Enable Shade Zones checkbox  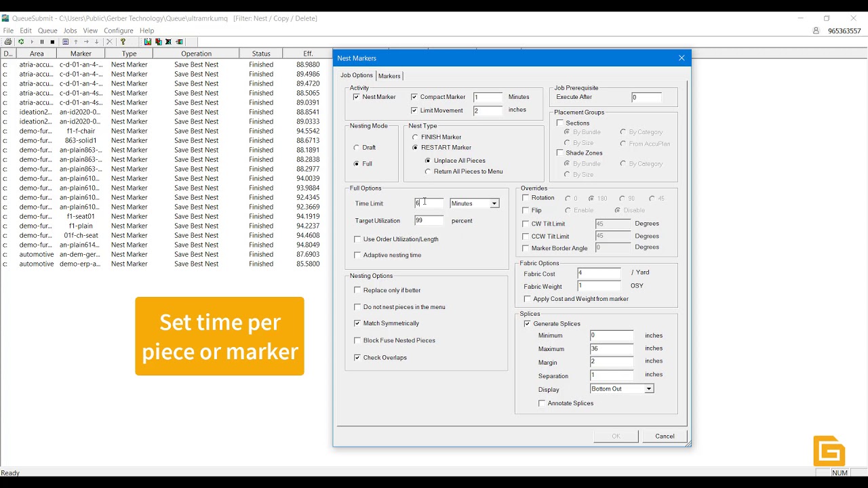pos(560,153)
